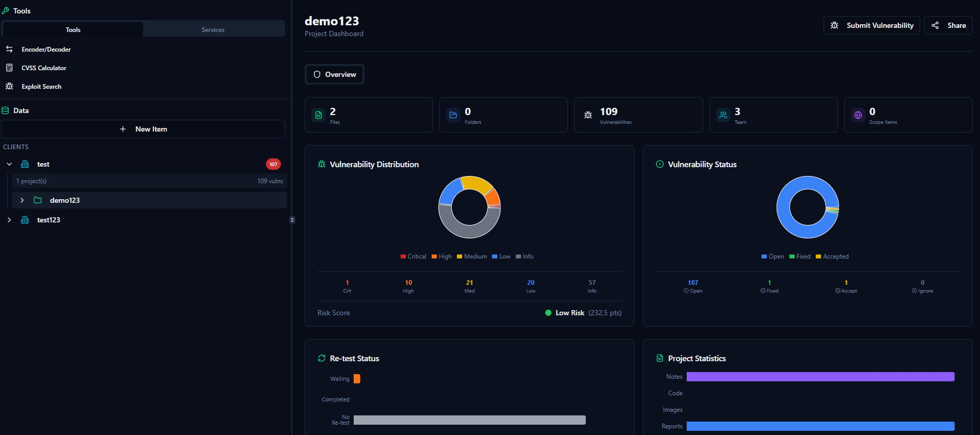Expand the demo123 project chevron
This screenshot has height=435, width=980.
click(22, 200)
